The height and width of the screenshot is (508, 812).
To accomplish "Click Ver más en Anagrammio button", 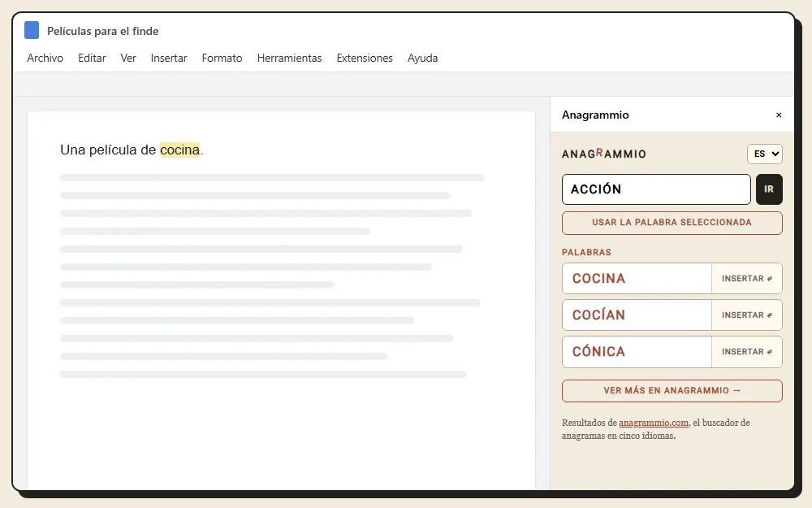I will (672, 391).
